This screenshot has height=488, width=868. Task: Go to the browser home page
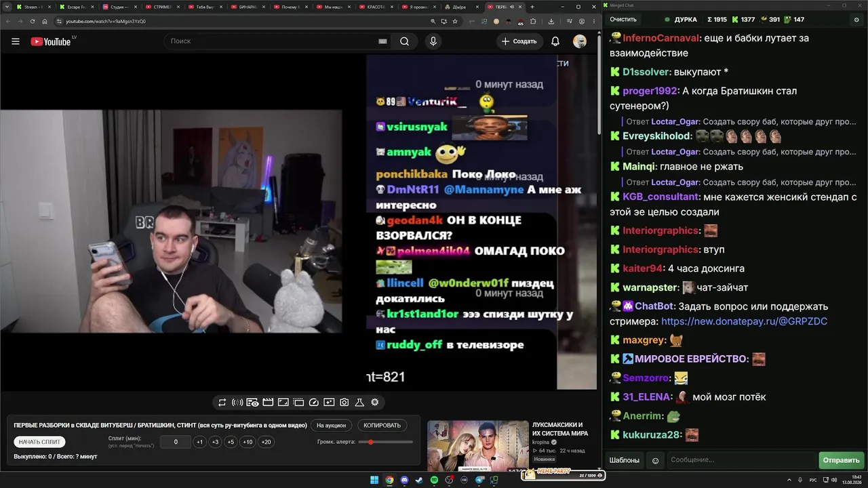(x=45, y=21)
